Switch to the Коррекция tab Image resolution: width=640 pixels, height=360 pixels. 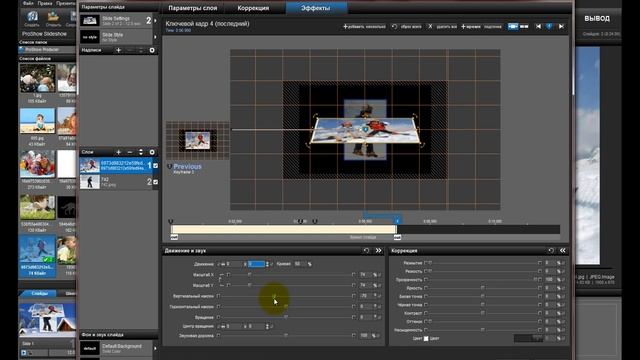[x=253, y=8]
